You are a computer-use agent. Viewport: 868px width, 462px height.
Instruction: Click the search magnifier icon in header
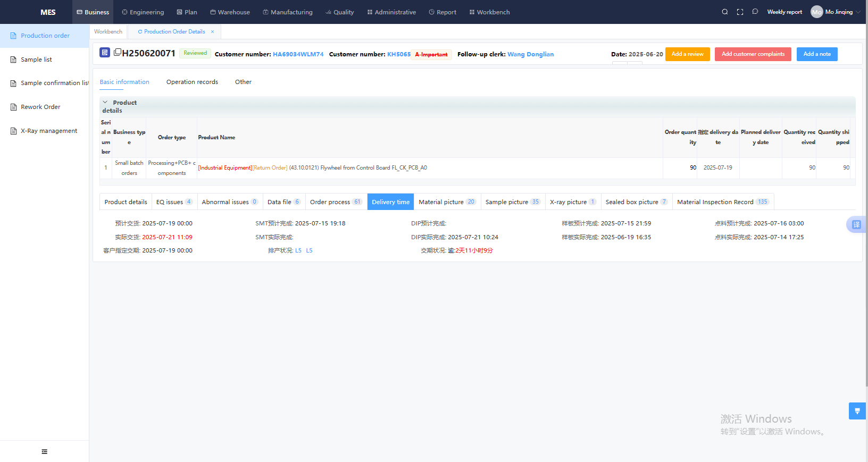click(x=724, y=12)
